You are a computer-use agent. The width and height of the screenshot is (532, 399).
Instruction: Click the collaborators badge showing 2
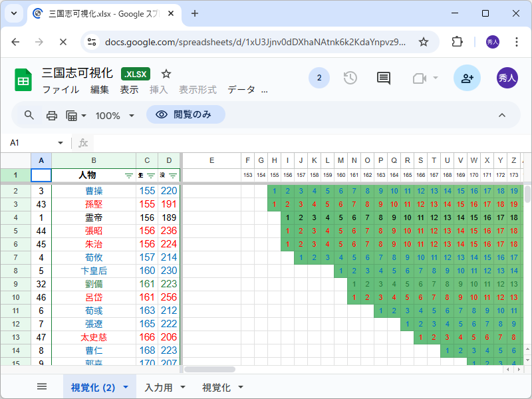tap(319, 78)
